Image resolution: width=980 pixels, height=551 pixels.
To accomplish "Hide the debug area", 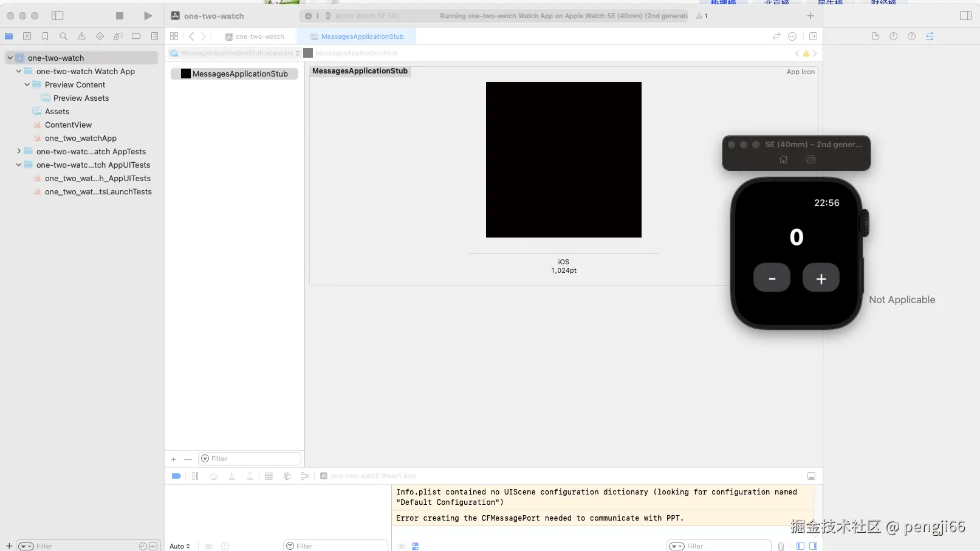I will tap(811, 476).
